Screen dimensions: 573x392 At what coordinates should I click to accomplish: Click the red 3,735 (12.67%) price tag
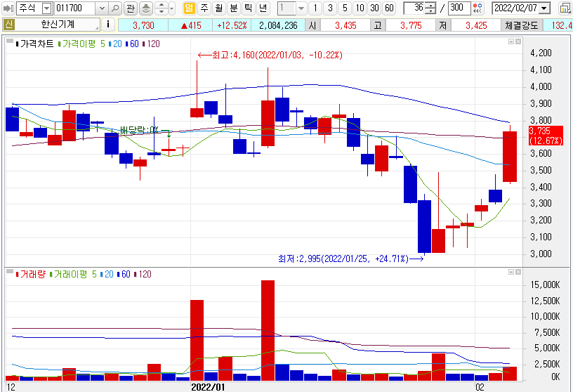[546, 136]
